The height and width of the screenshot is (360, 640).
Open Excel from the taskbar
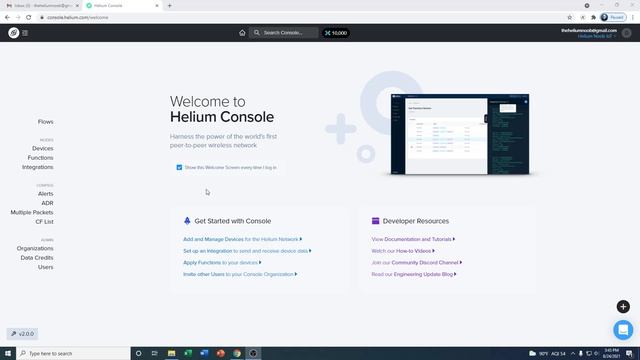point(188,353)
